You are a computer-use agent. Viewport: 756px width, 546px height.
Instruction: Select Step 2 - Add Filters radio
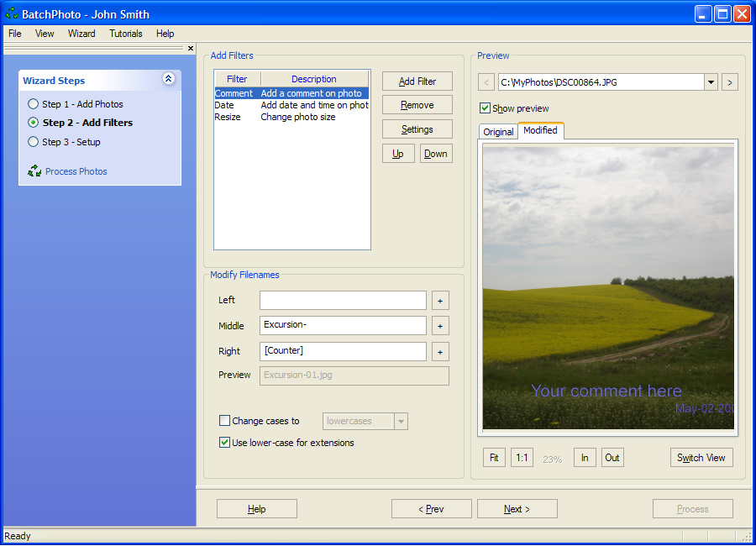tap(33, 123)
